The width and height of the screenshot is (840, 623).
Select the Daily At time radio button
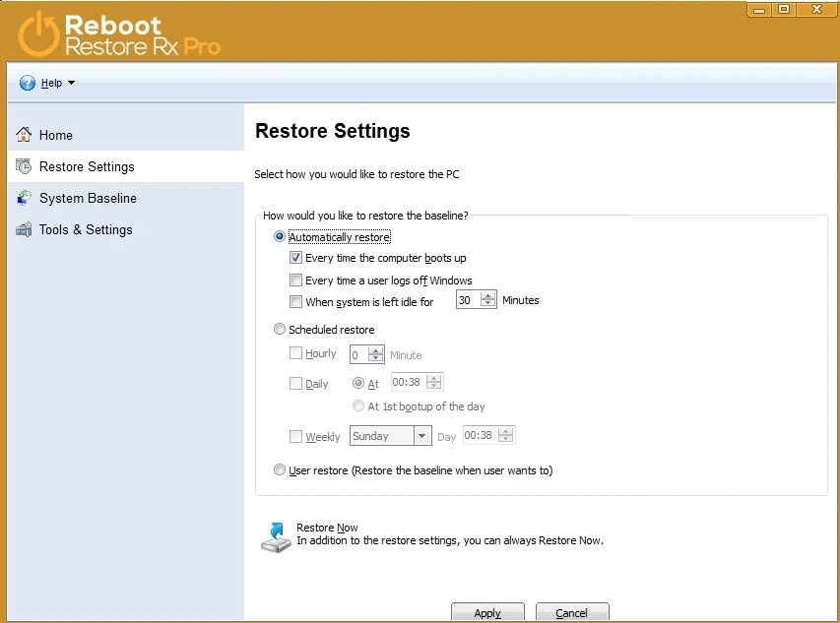[x=357, y=383]
